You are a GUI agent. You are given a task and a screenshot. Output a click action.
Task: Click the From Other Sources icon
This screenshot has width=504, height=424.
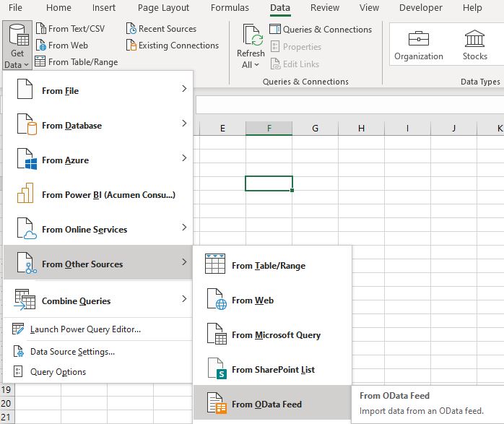tap(27, 263)
